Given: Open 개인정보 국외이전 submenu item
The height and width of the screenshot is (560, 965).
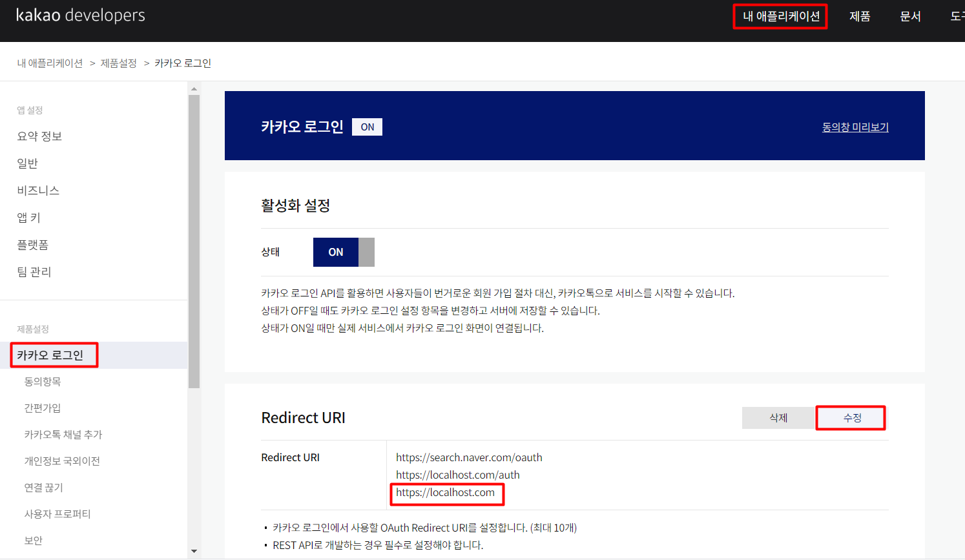Looking at the screenshot, I should coord(62,461).
